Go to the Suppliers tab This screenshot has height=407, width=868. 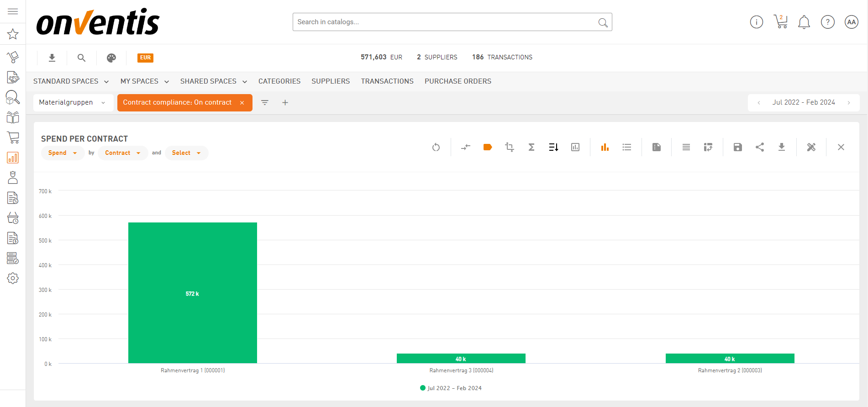click(331, 81)
